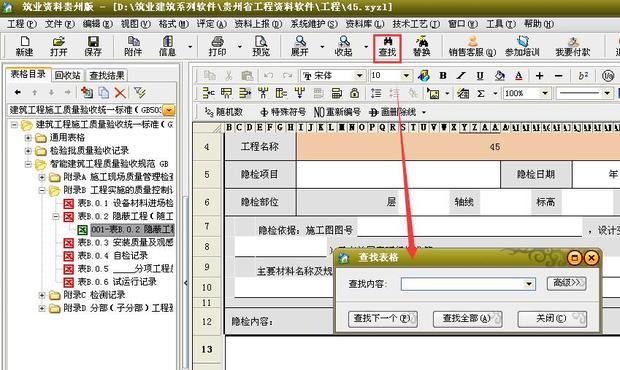The image size is (620, 370).
Task: Open the 资料库(L) menu
Action: tap(365, 24)
